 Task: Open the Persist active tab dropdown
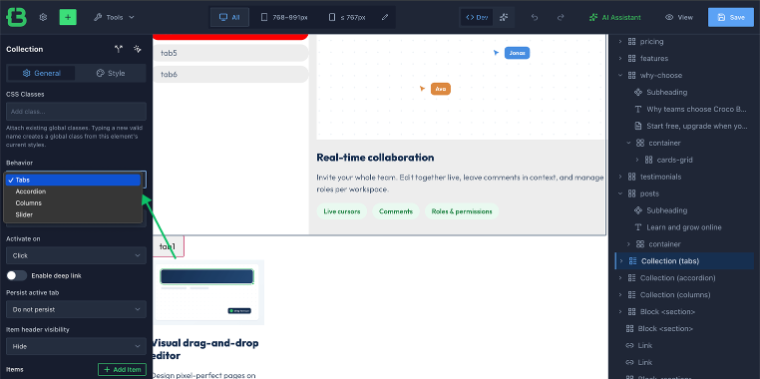76,309
